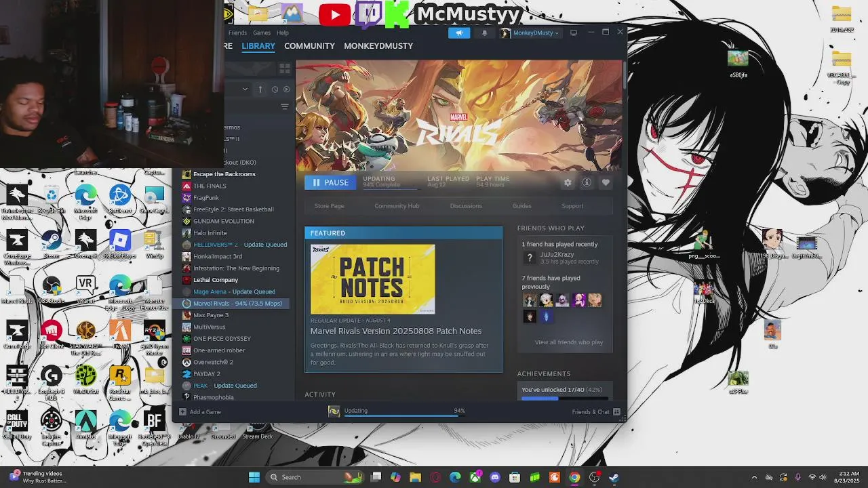Screen dimensions: 868x488
Task: Go to Community Hub link
Action: pos(397,205)
